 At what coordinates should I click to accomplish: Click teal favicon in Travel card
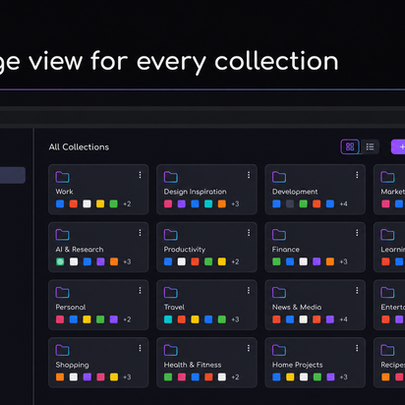[x=168, y=319]
